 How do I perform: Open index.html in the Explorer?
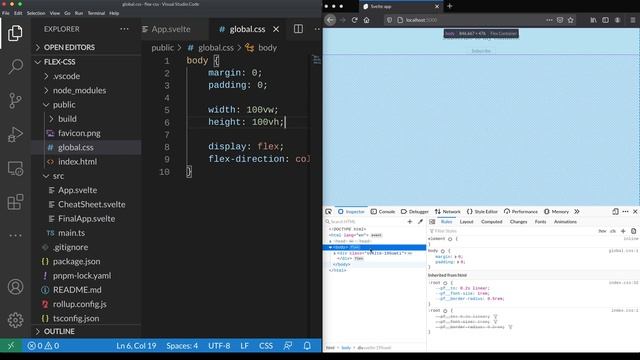click(78, 162)
